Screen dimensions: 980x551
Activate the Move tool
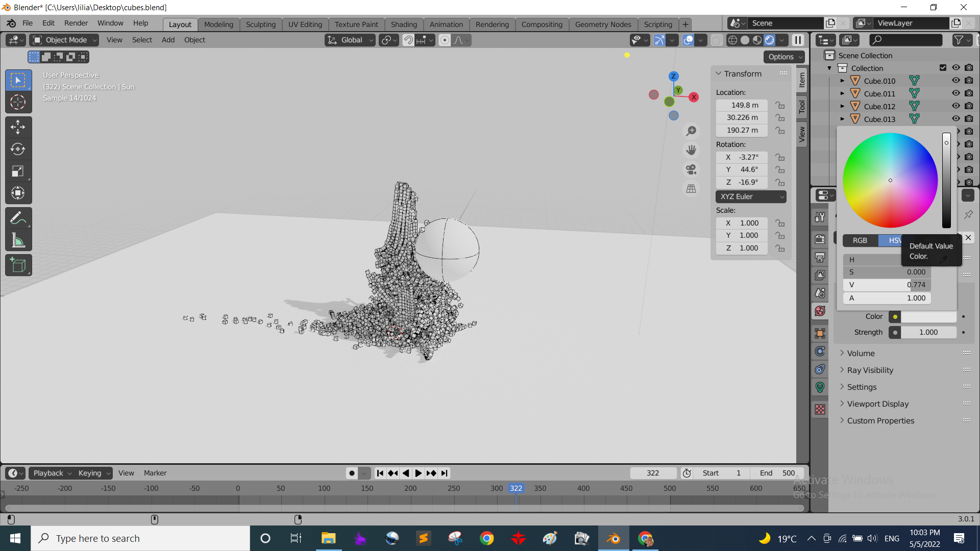click(x=18, y=127)
